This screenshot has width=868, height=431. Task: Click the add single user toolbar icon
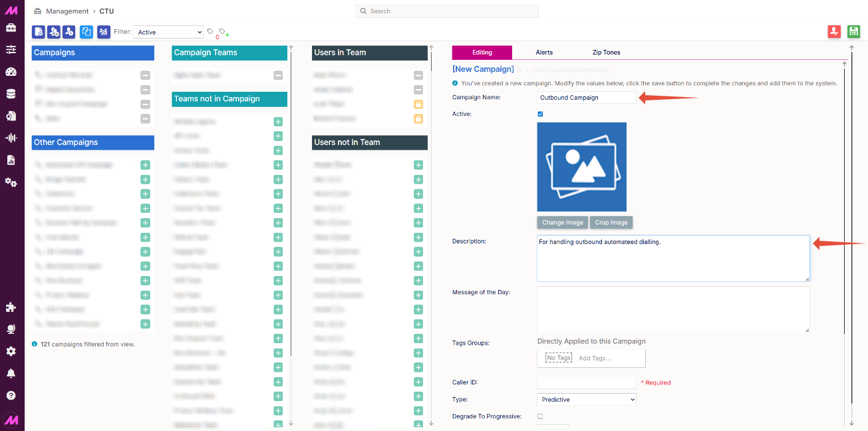70,31
